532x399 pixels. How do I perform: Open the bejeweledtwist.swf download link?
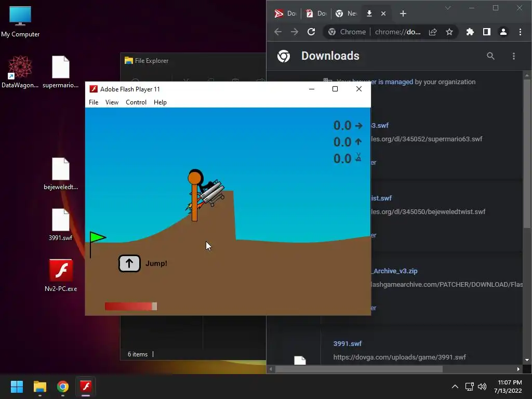(381, 198)
